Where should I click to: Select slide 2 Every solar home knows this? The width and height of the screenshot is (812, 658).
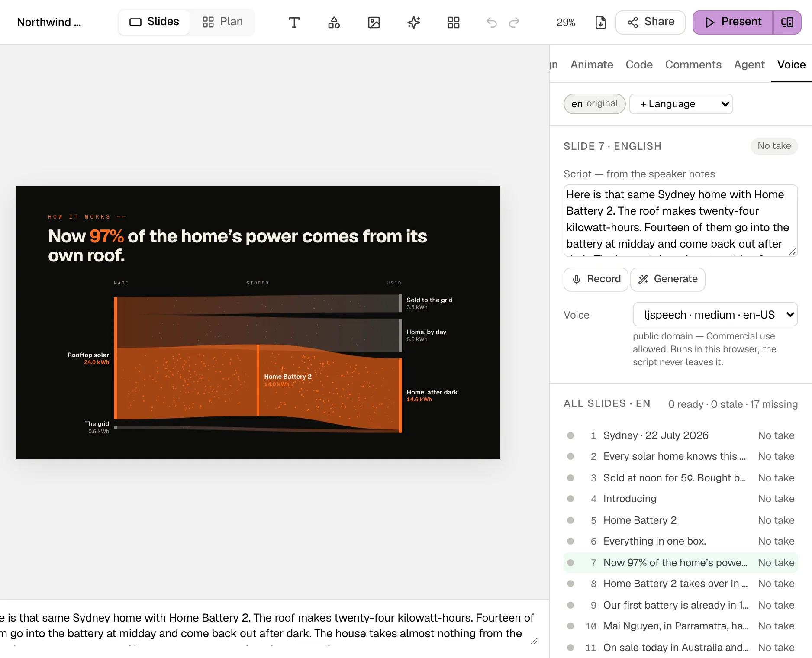point(680,456)
